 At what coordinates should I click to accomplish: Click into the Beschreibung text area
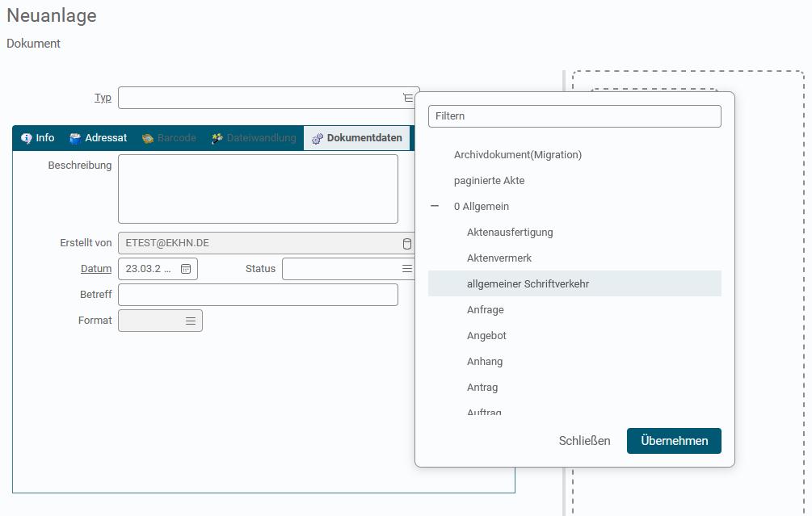258,189
